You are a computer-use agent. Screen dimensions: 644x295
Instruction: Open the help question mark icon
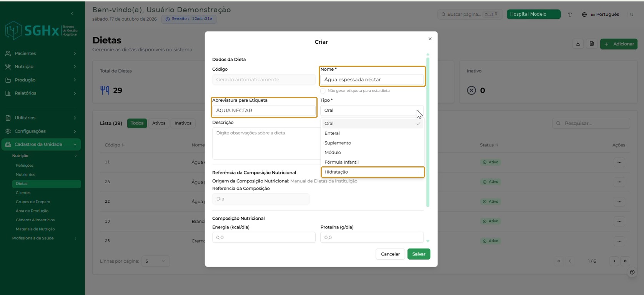click(x=632, y=272)
